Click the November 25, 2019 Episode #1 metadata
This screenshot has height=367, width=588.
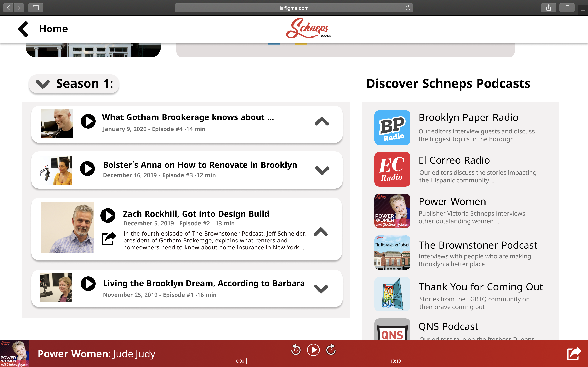pos(160,295)
